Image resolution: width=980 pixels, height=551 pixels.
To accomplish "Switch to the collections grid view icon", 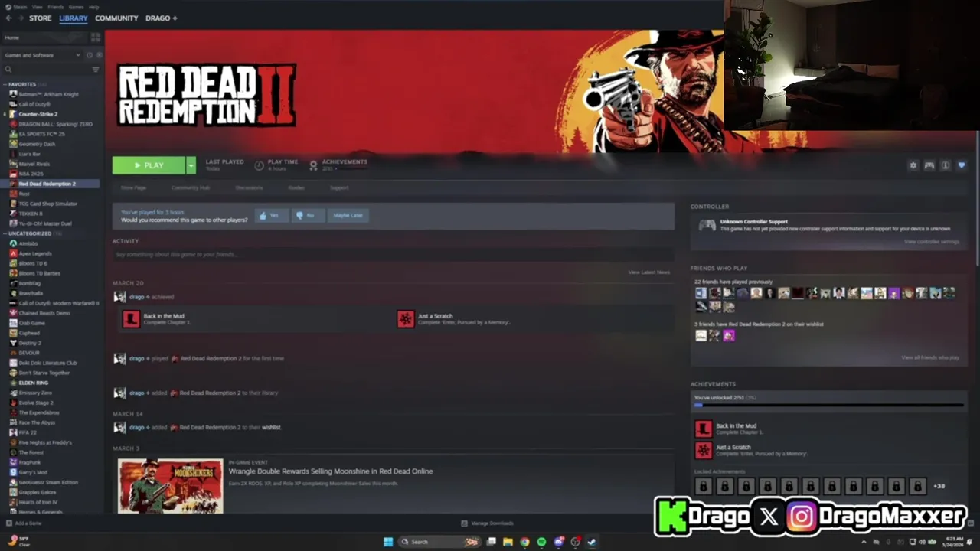I will 96,37.
